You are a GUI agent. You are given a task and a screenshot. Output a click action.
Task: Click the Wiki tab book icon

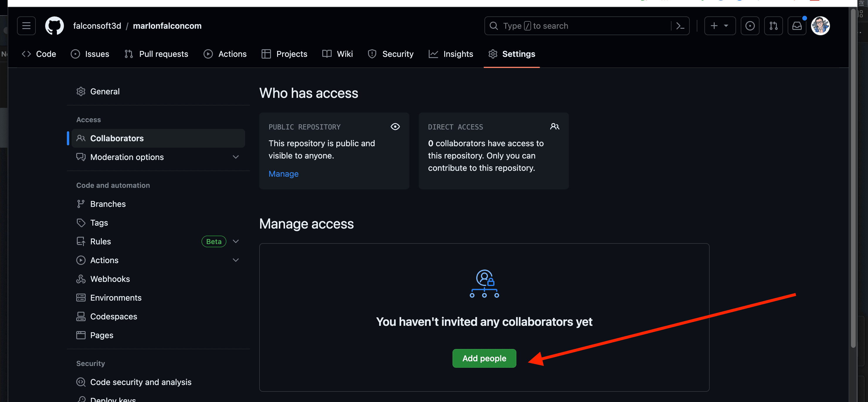point(327,54)
